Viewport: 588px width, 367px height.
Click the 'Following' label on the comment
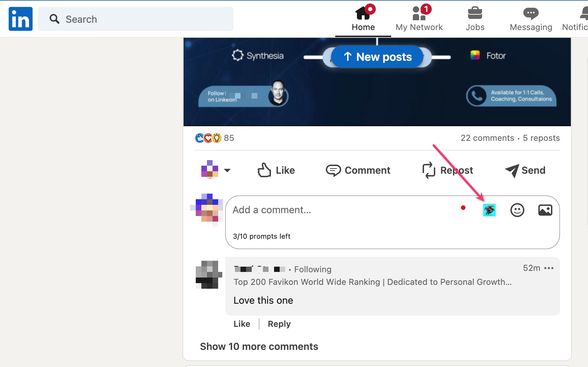pyautogui.click(x=313, y=269)
